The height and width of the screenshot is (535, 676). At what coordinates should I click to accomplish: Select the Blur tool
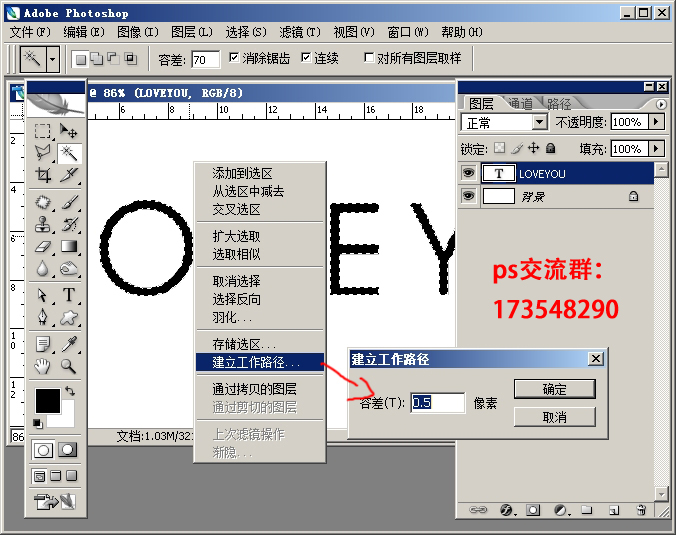pos(43,269)
